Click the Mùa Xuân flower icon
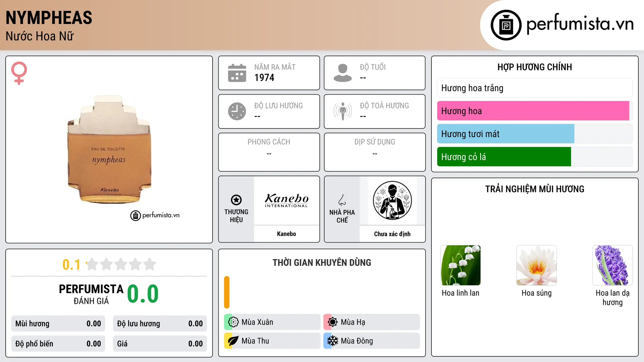Screen dimensions: 644x362 (x=233, y=322)
